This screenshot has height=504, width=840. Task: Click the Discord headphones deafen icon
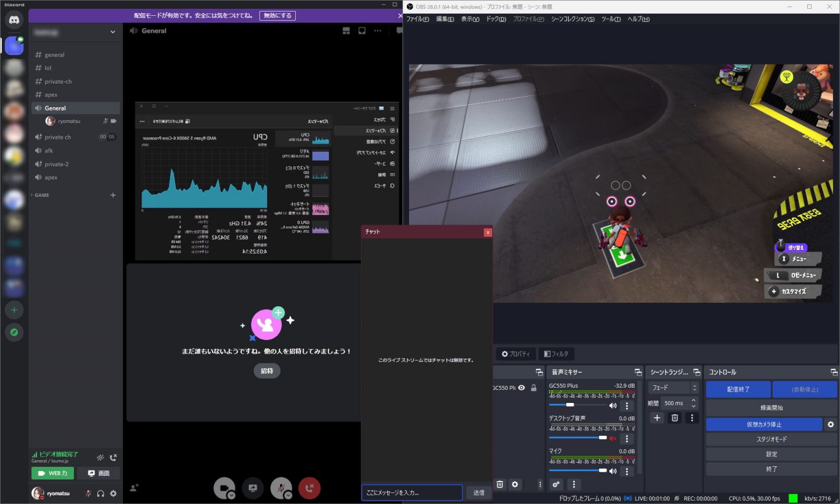click(x=101, y=493)
